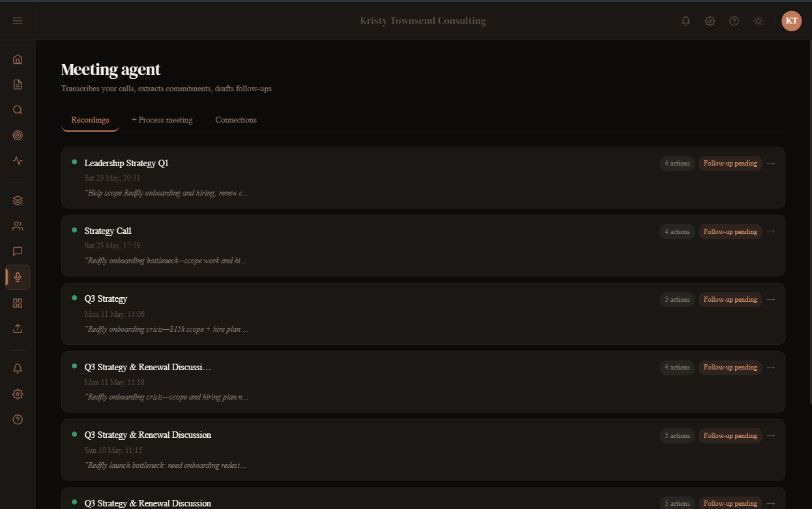The image size is (812, 509).
Task: Open the Q3 Strategy title
Action: tap(106, 298)
